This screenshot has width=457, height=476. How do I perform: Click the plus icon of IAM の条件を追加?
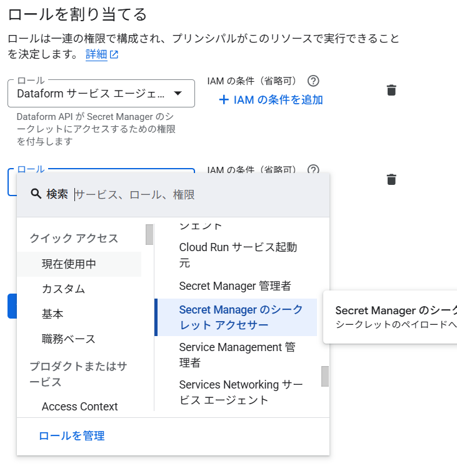click(x=224, y=99)
